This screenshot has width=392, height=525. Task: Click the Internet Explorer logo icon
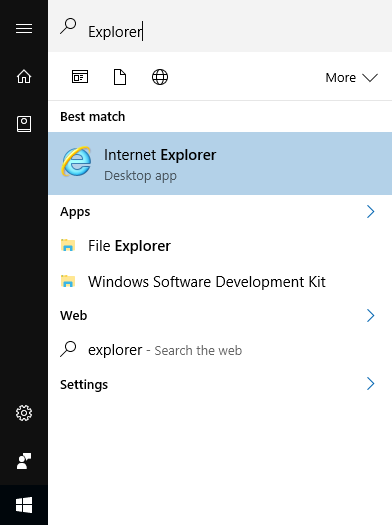coord(76,161)
